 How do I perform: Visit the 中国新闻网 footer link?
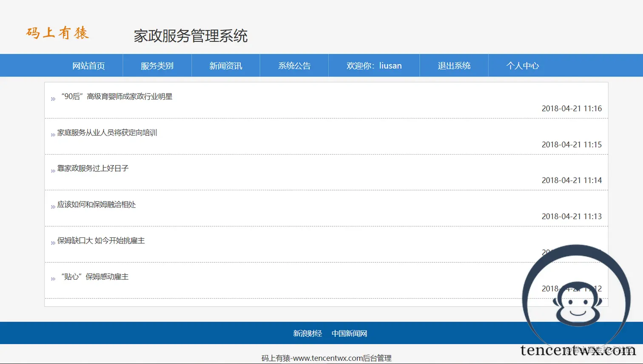[x=349, y=334]
